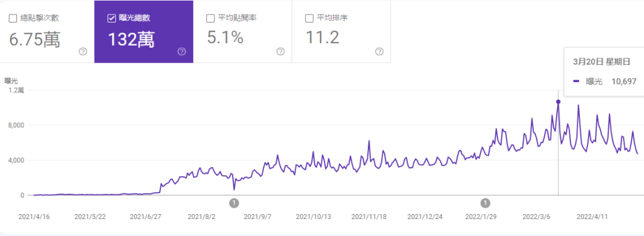Open help icon on 總點擊次數 card
Screen dimensions: 644x236
[x=83, y=51]
